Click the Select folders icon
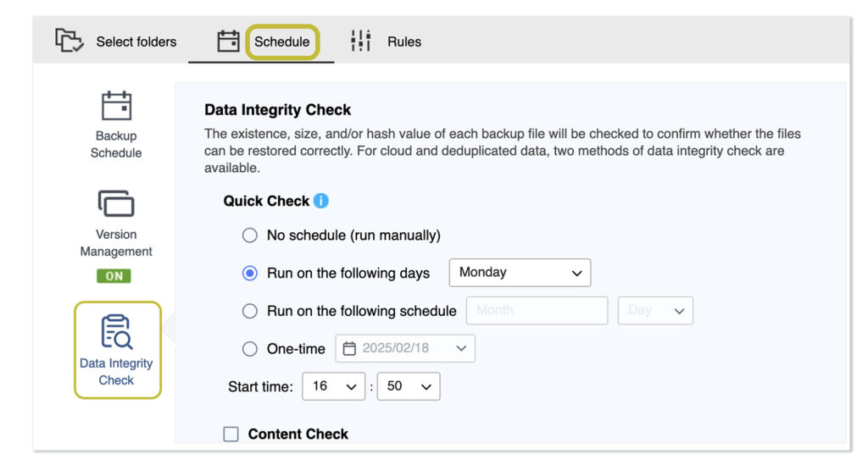Viewport: 868px width, 465px height. pos(70,41)
